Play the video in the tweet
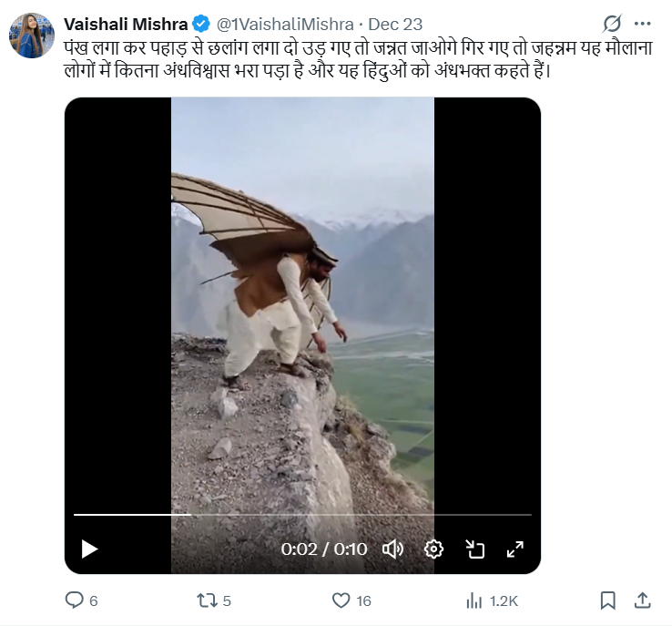The height and width of the screenshot is (626, 672). (89, 549)
